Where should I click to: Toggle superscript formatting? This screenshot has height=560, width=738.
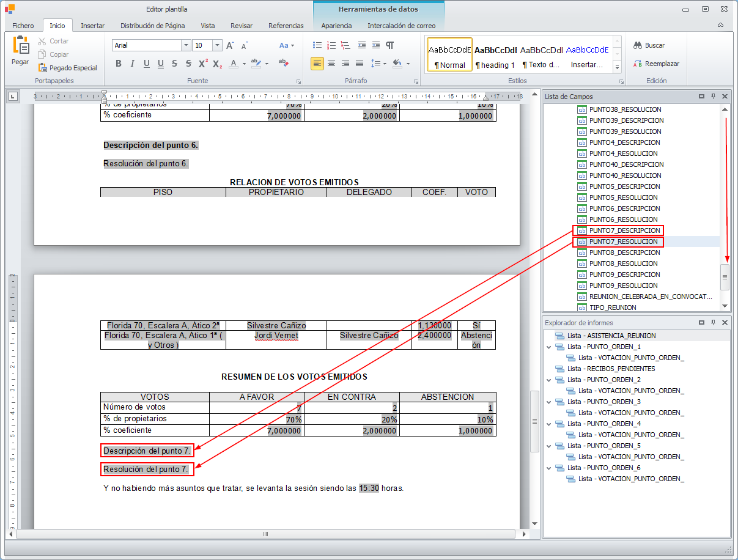[x=203, y=64]
